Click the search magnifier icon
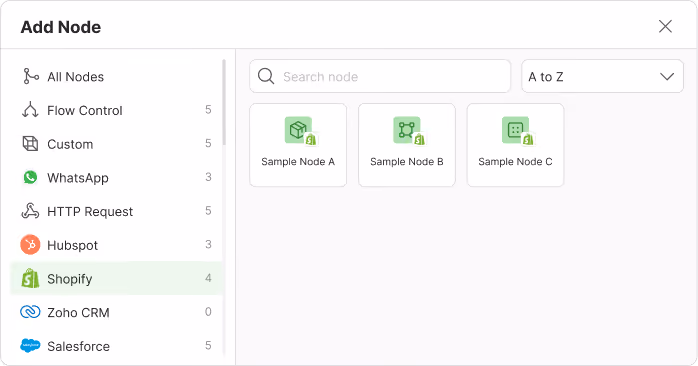The height and width of the screenshot is (366, 698). coord(266,76)
